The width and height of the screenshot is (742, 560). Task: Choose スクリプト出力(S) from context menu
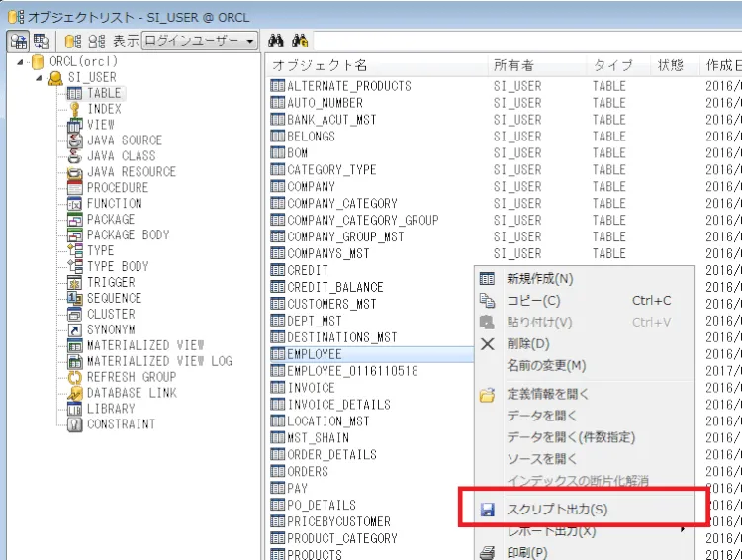[x=584, y=510]
